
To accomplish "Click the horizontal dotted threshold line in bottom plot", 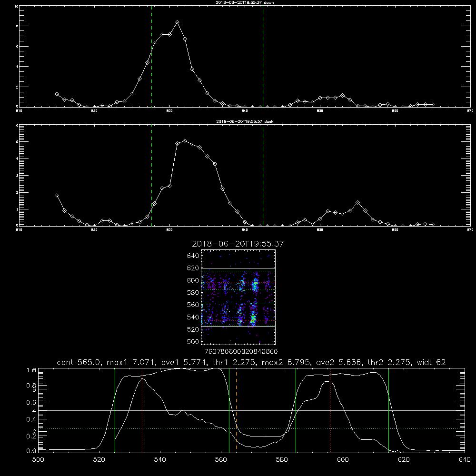I will pos(251,428).
